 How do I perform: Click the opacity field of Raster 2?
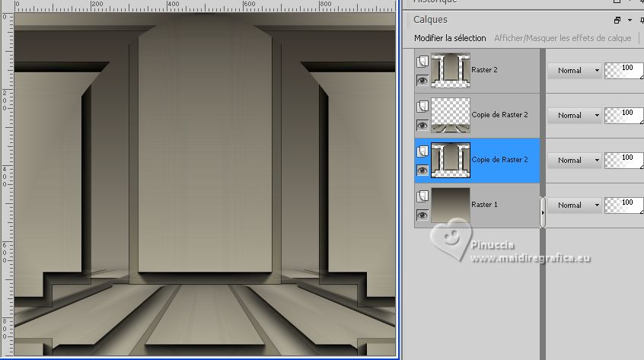[x=624, y=71]
